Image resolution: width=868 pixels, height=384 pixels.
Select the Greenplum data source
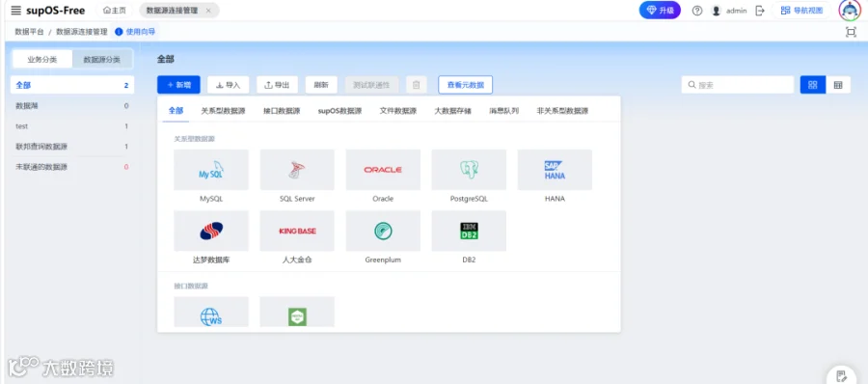(383, 231)
